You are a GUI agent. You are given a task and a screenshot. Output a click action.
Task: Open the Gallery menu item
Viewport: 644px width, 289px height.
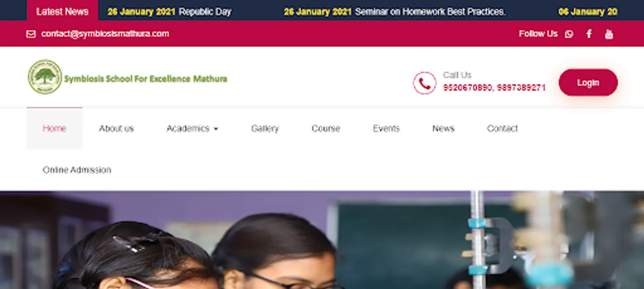pyautogui.click(x=265, y=128)
